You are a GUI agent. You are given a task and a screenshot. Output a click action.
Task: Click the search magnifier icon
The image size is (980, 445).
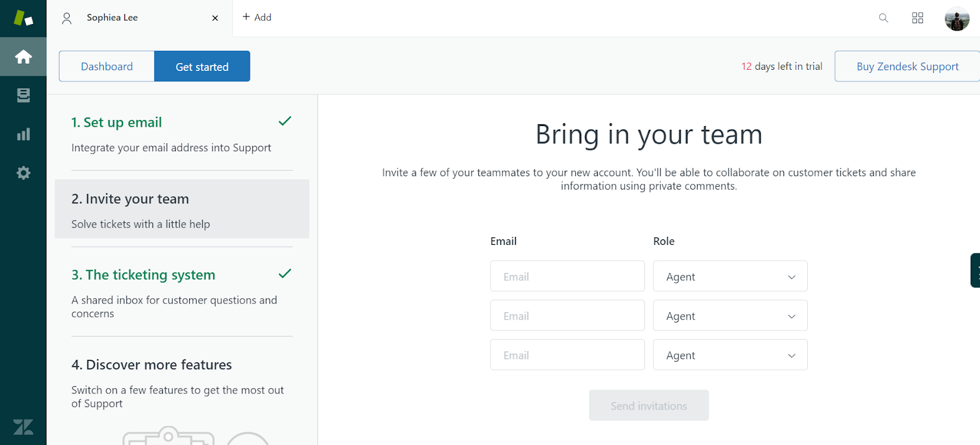click(883, 18)
